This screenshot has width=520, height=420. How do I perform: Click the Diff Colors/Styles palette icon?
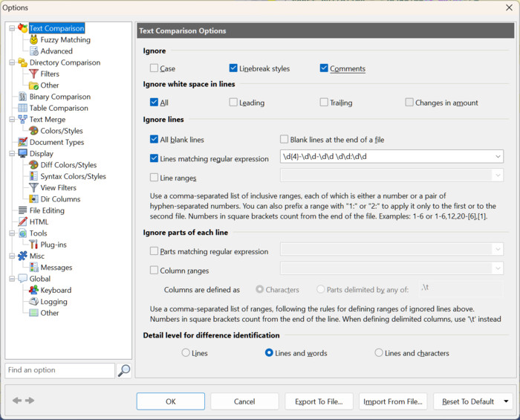coord(33,165)
